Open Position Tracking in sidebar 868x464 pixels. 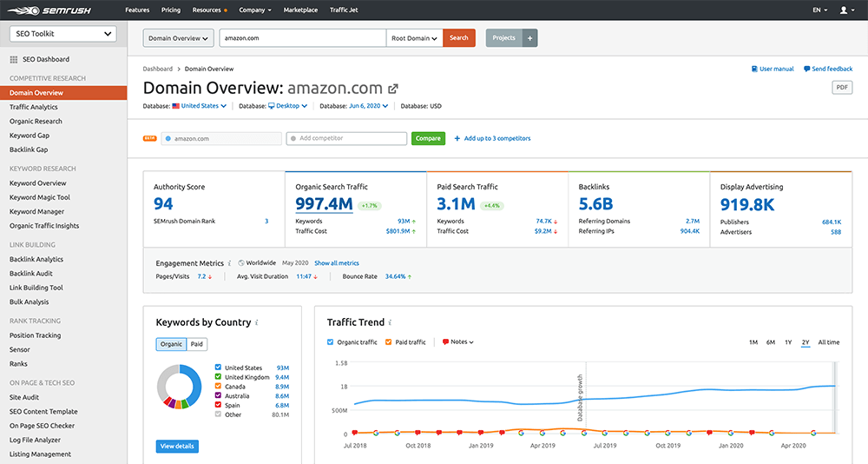tap(36, 335)
